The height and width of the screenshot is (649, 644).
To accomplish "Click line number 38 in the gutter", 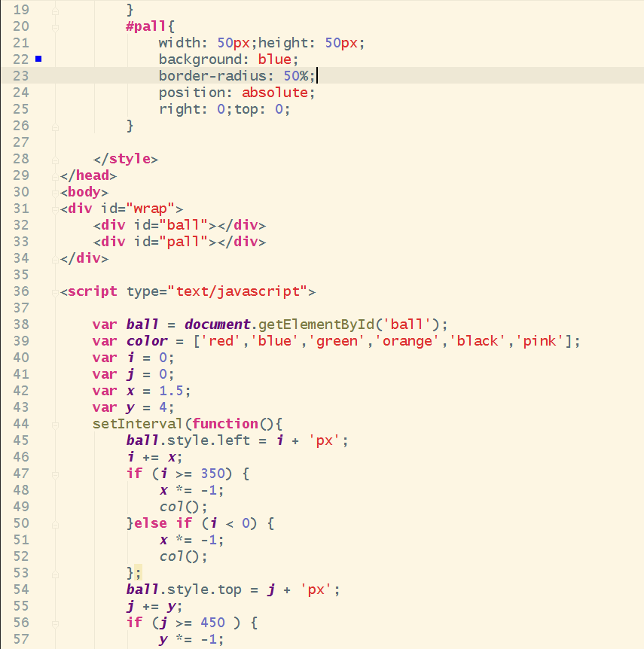I will click(20, 324).
